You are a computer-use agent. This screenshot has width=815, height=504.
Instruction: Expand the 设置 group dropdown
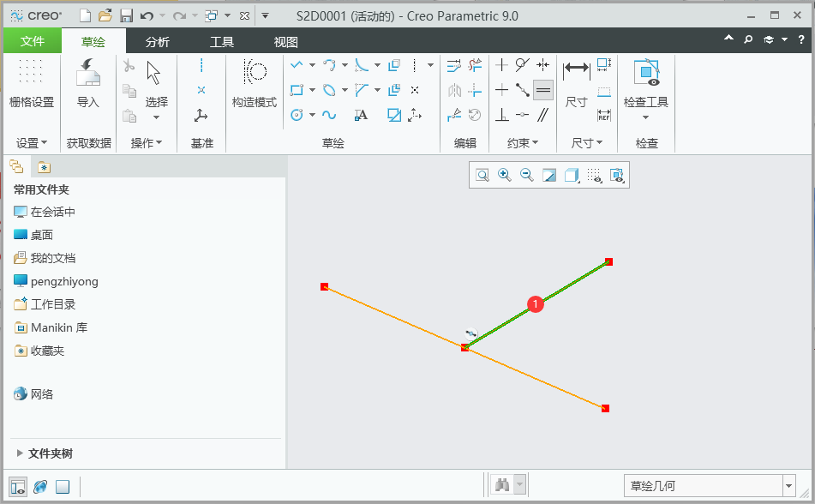pyautogui.click(x=32, y=143)
